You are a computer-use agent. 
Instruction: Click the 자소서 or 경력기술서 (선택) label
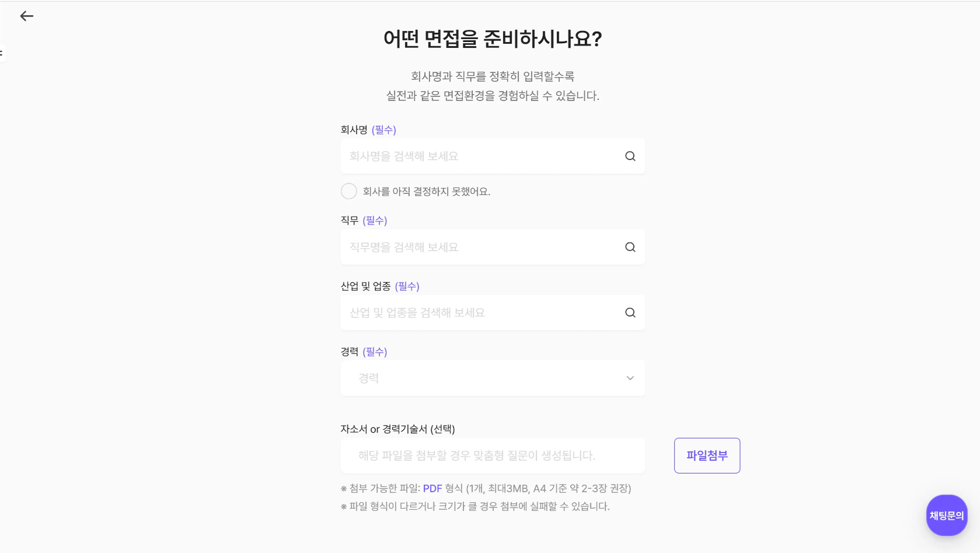point(398,429)
